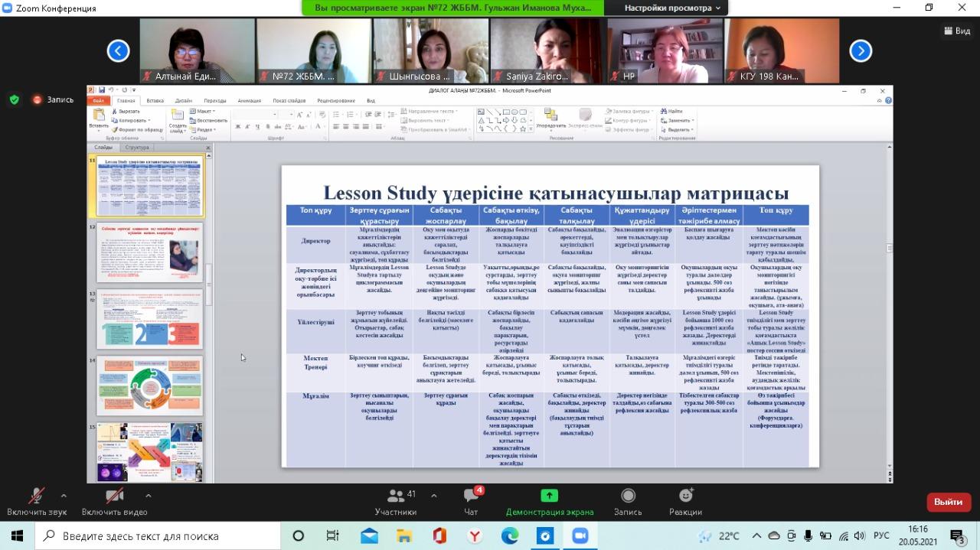
Task: Turn on camera with Включить видео
Action: [x=114, y=496]
